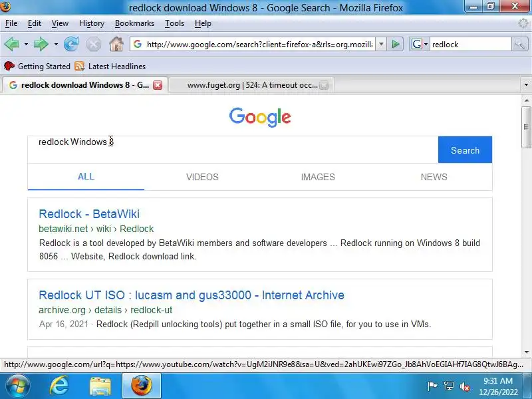Click the blue Search button
Viewport: 532px width, 399px height.
pyautogui.click(x=465, y=150)
